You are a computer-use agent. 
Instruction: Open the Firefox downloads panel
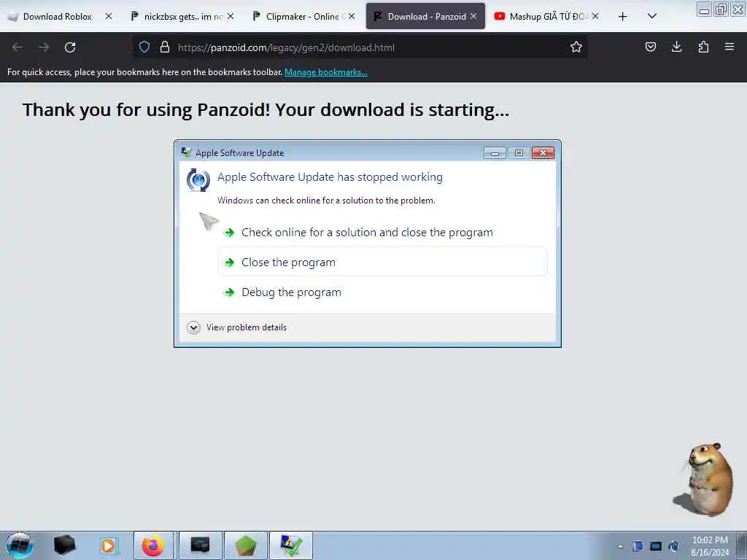(x=676, y=47)
